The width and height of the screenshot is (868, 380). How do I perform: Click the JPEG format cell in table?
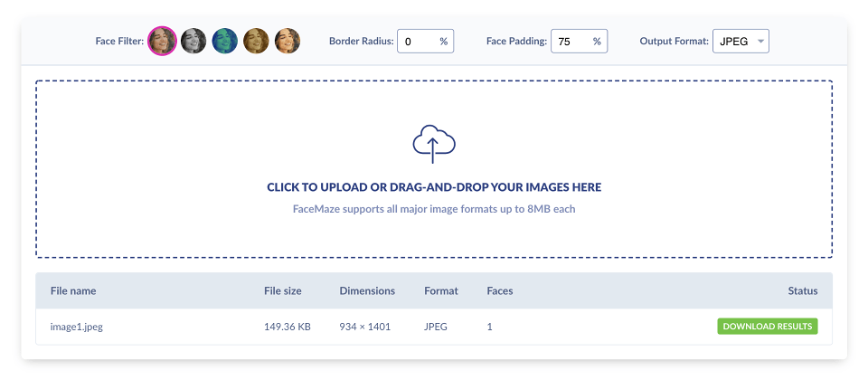[436, 327]
